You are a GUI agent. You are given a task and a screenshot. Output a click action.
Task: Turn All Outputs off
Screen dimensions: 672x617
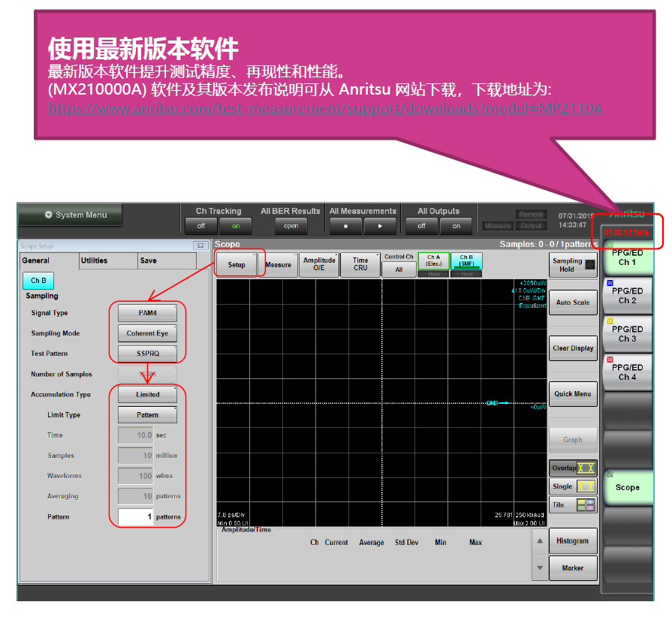click(421, 226)
